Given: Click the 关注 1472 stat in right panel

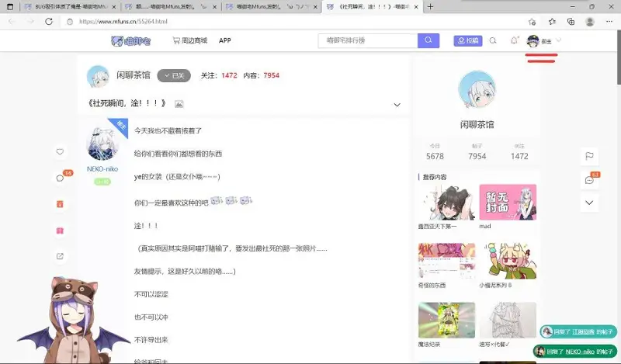Looking at the screenshot, I should pyautogui.click(x=519, y=152).
